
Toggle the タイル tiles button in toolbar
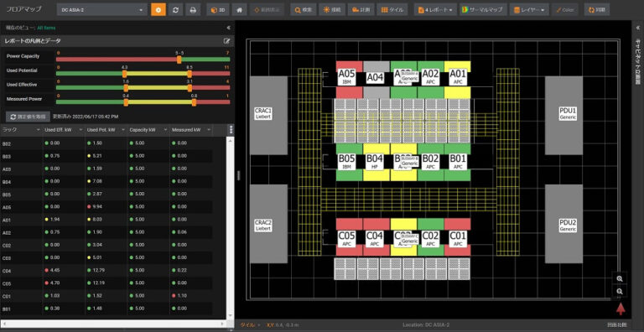[x=392, y=9]
